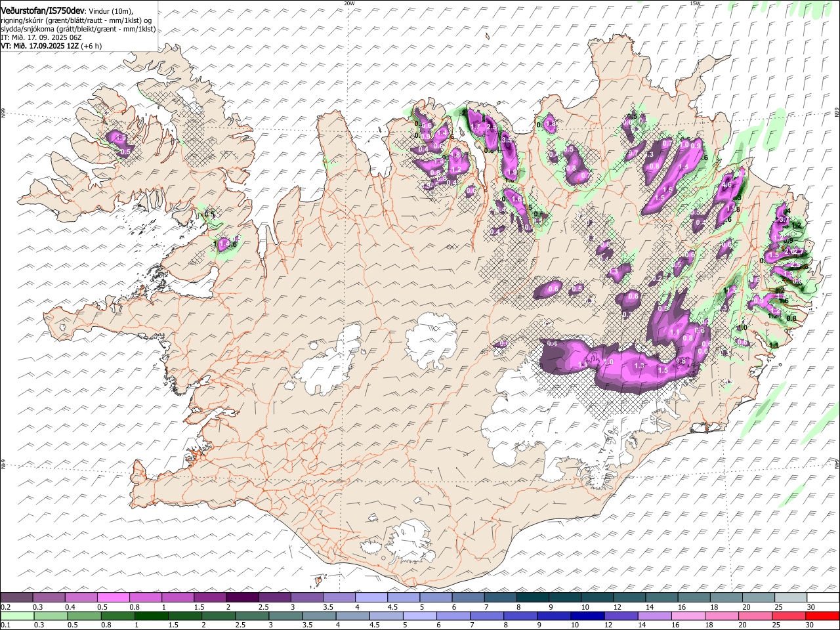
Task: Click the 'VT: Mið. 17.09.2025 12Z (+6 h)' line
Action: (51, 46)
